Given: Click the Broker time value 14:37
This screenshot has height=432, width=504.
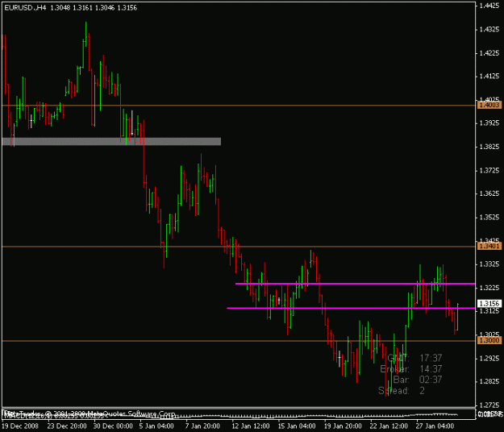Looking at the screenshot, I should click(x=431, y=368).
